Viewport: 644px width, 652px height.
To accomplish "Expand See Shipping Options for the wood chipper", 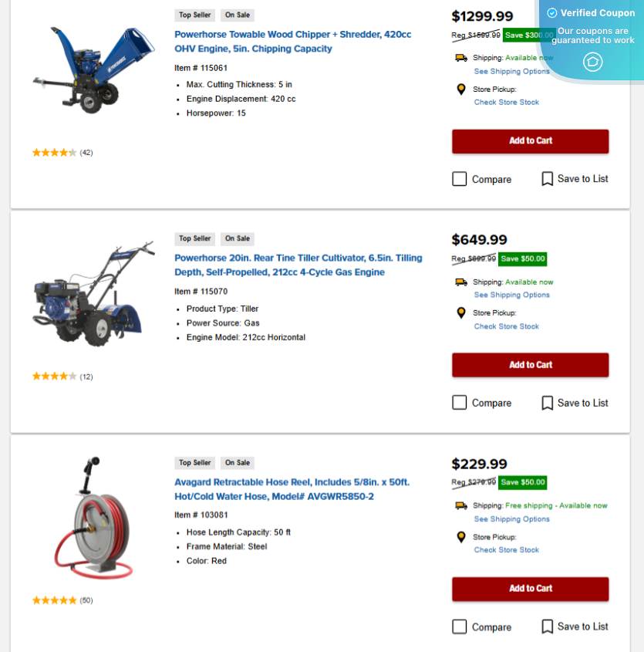I will click(511, 71).
